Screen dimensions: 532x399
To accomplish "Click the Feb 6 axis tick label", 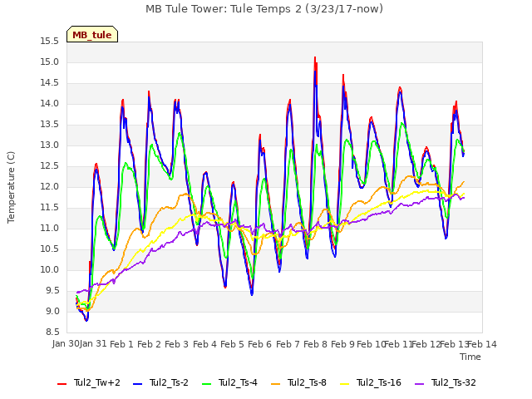I will pyautogui.click(x=260, y=344).
